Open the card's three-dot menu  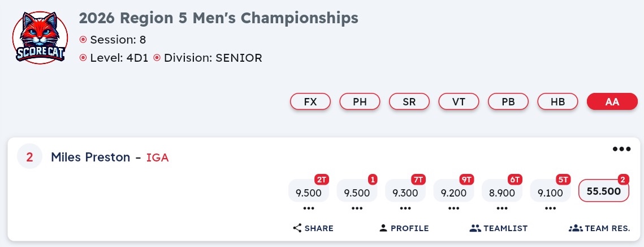[x=621, y=149]
